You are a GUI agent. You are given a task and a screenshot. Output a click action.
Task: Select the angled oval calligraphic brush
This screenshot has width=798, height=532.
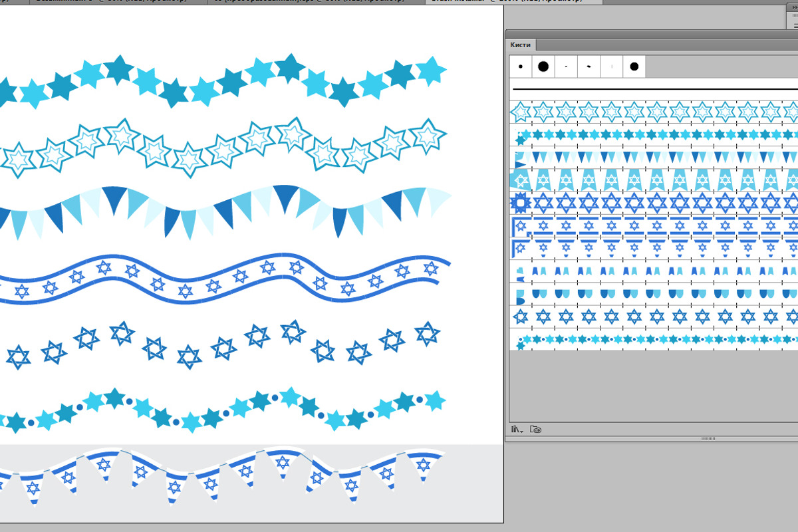click(x=589, y=66)
